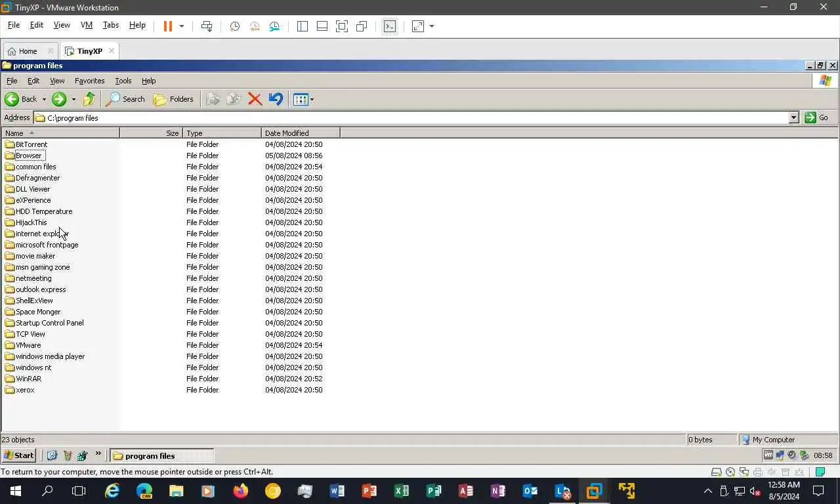Open Windows notification center icon

[818, 491]
